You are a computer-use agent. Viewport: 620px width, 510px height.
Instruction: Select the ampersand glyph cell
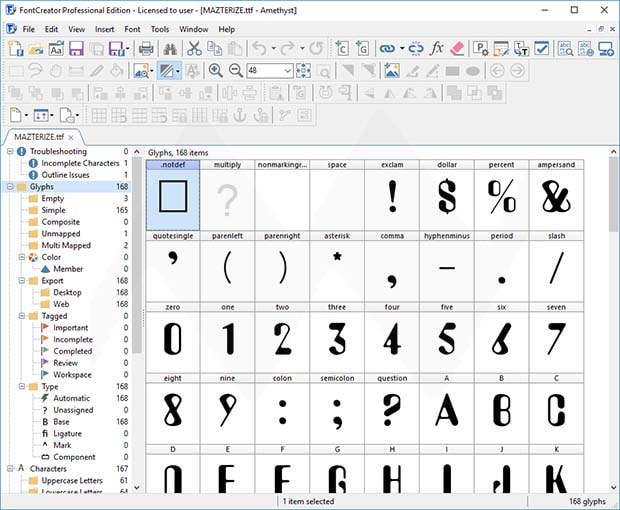pyautogui.click(x=556, y=195)
